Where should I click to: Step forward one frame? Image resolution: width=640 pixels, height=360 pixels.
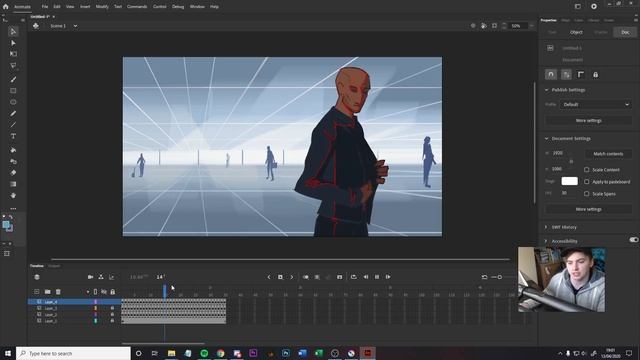point(388,277)
